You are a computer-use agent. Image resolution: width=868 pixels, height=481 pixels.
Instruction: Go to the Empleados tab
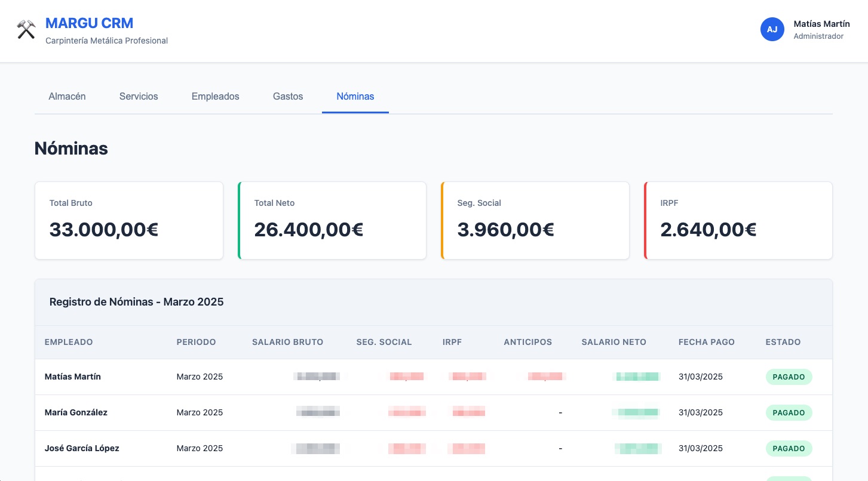[x=215, y=96]
